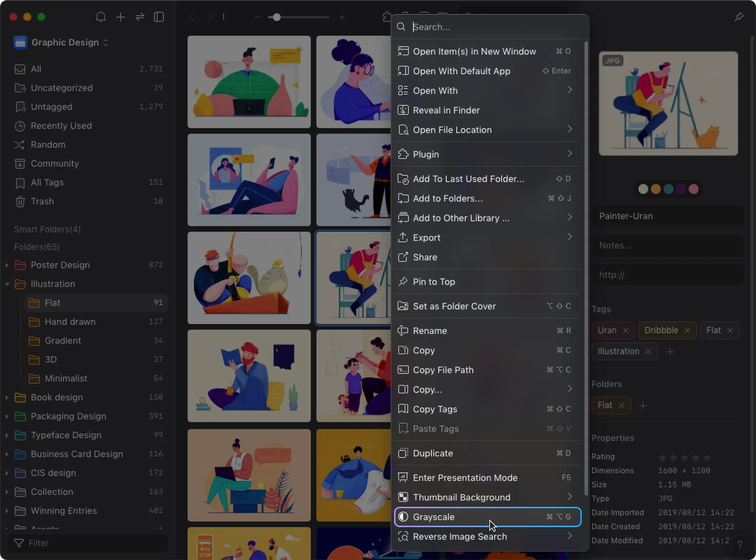
Task: Select the Hand drawn folder
Action: (96, 322)
